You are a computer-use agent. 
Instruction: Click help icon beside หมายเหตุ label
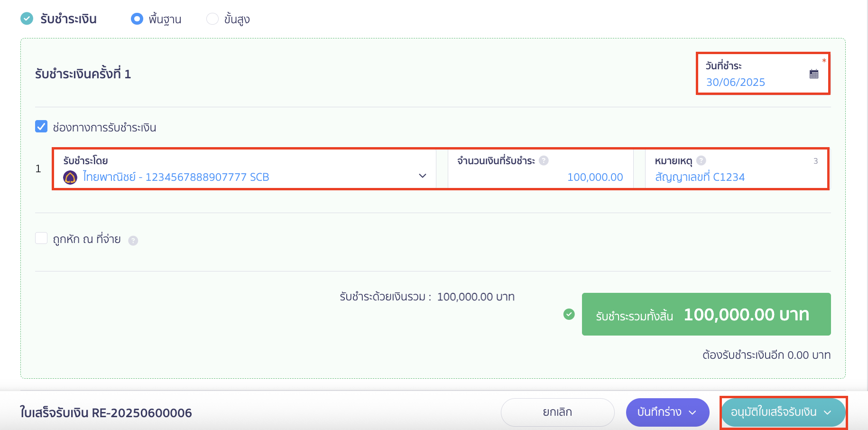(701, 160)
